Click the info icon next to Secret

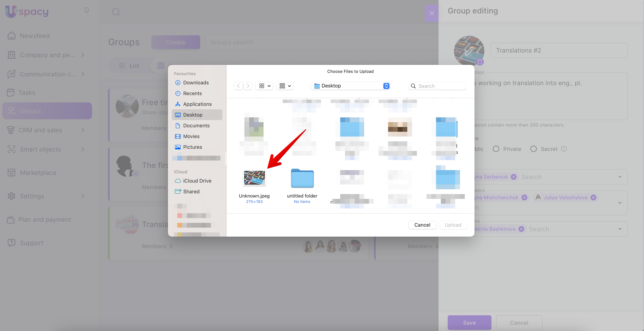point(564,149)
